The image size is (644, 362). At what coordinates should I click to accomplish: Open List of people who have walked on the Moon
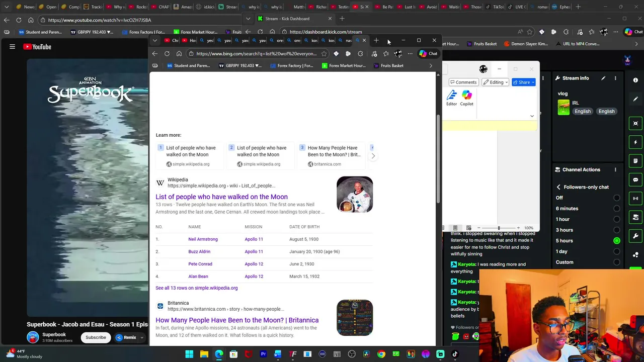[221, 197]
